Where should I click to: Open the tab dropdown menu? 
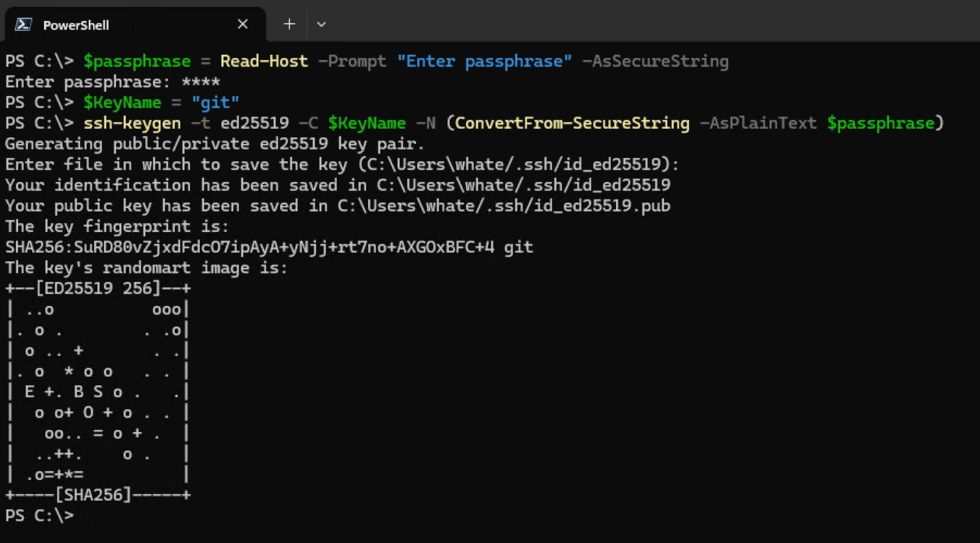(320, 24)
